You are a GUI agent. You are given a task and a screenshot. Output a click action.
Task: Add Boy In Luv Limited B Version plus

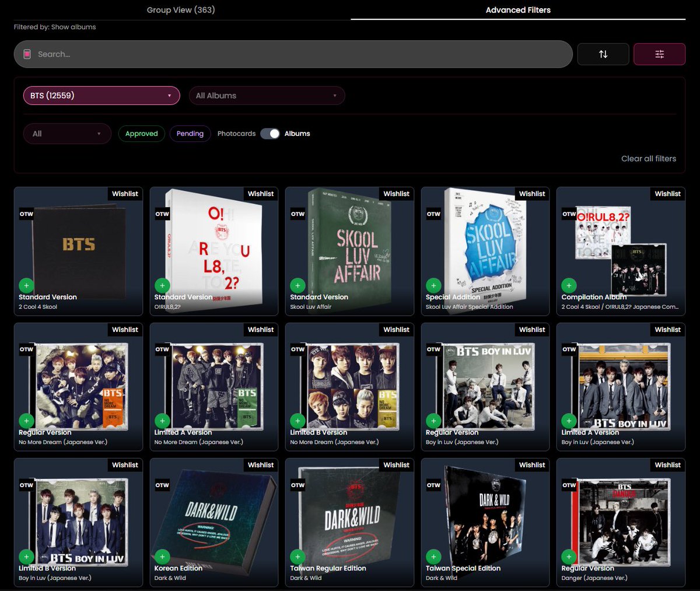[26, 557]
